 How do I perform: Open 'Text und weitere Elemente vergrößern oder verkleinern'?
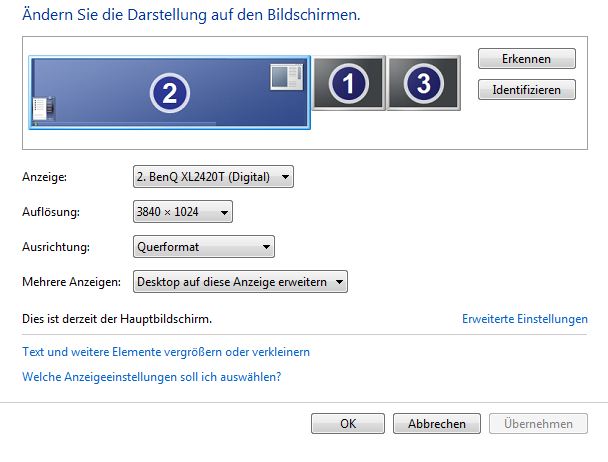coord(166,352)
